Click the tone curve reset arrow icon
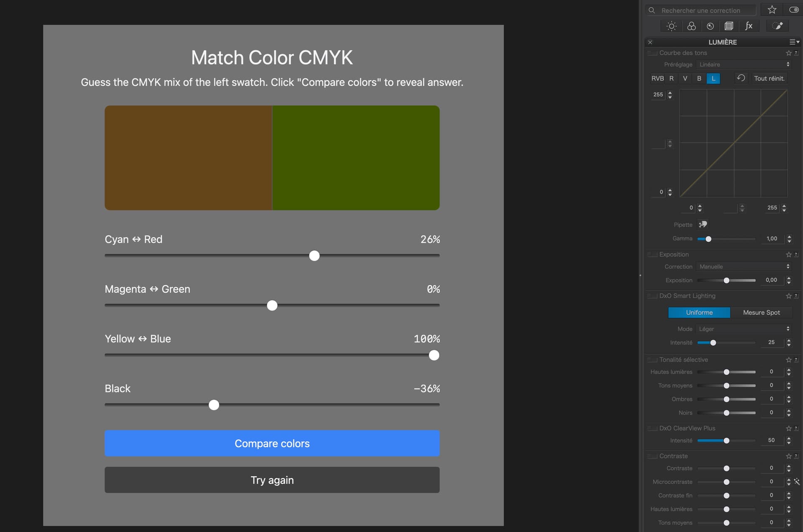Image resolution: width=803 pixels, height=532 pixels. (741, 78)
